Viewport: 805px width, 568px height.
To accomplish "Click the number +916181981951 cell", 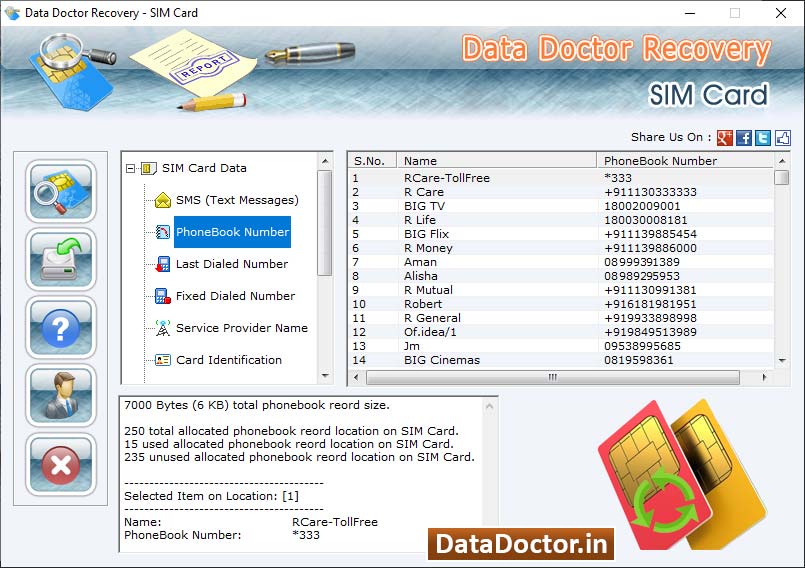I will tap(650, 304).
